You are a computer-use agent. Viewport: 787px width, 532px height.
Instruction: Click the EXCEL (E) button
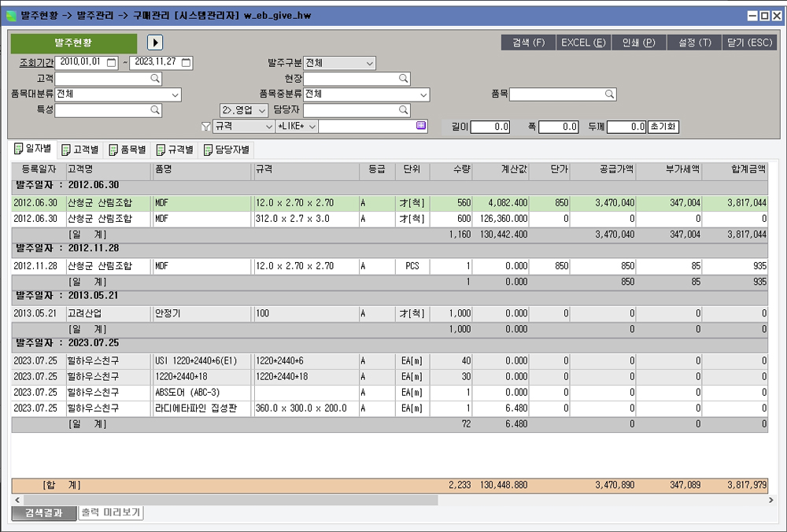point(584,42)
